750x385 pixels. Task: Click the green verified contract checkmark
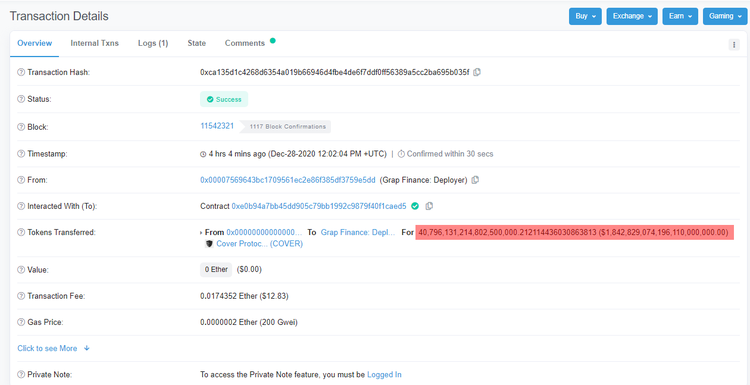(415, 206)
